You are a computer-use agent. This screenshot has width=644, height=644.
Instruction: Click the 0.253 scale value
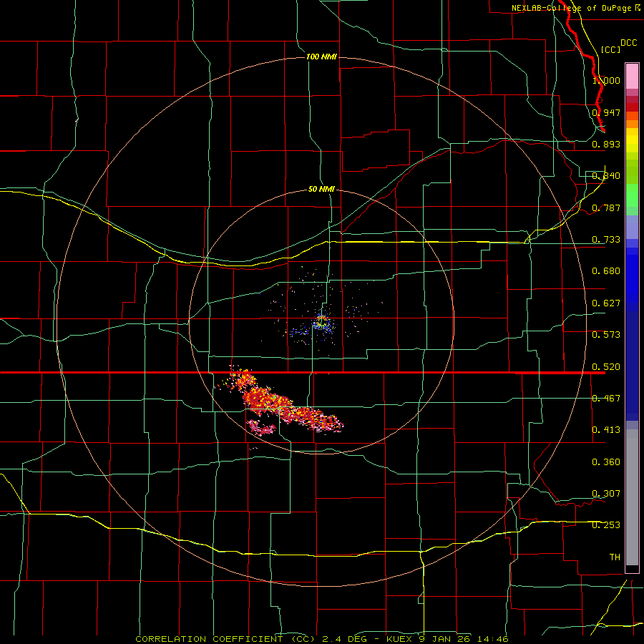point(606,525)
